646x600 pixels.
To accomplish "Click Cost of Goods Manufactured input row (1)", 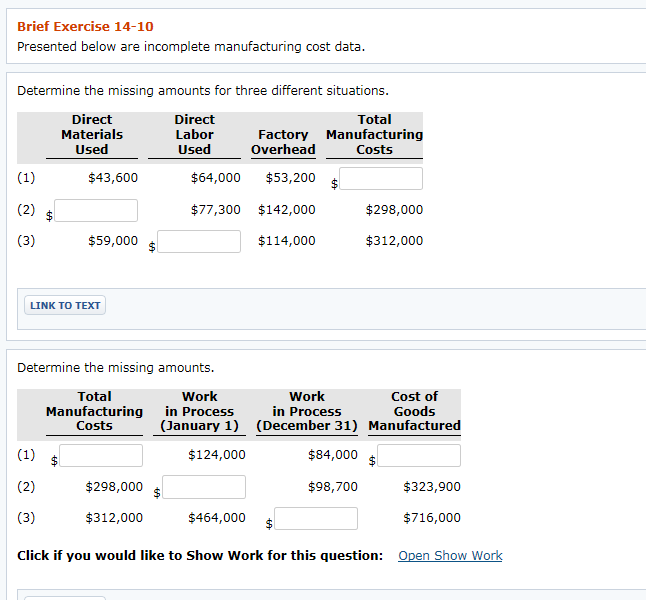I will 419,455.
